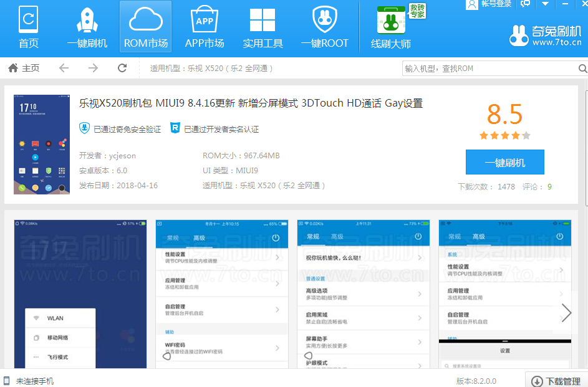Open the 首页 home tab icon

pyautogui.click(x=29, y=19)
